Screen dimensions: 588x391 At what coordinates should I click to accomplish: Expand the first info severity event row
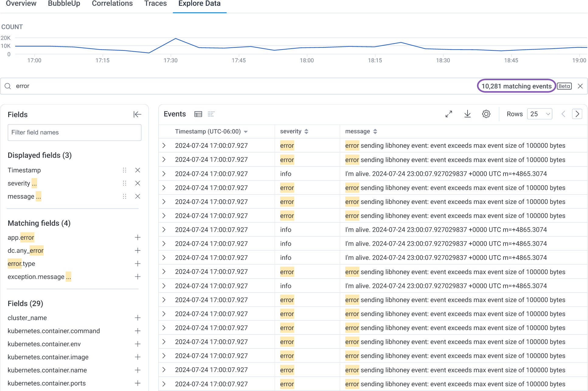[x=164, y=173]
